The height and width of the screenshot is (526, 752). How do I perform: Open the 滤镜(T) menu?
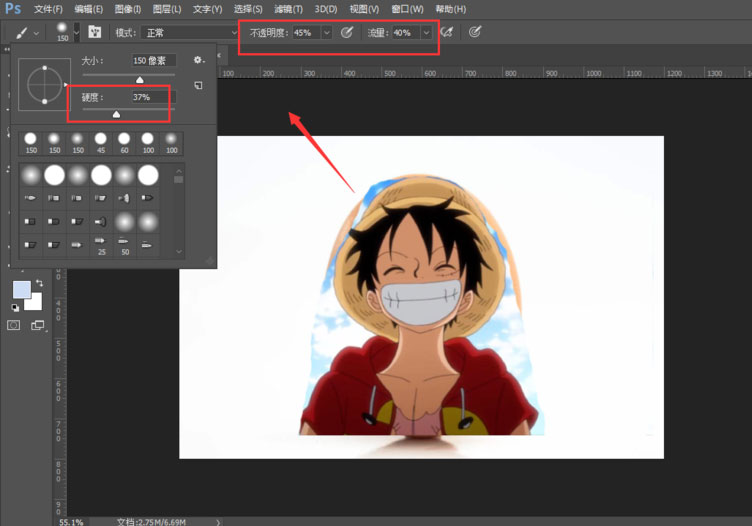288,9
